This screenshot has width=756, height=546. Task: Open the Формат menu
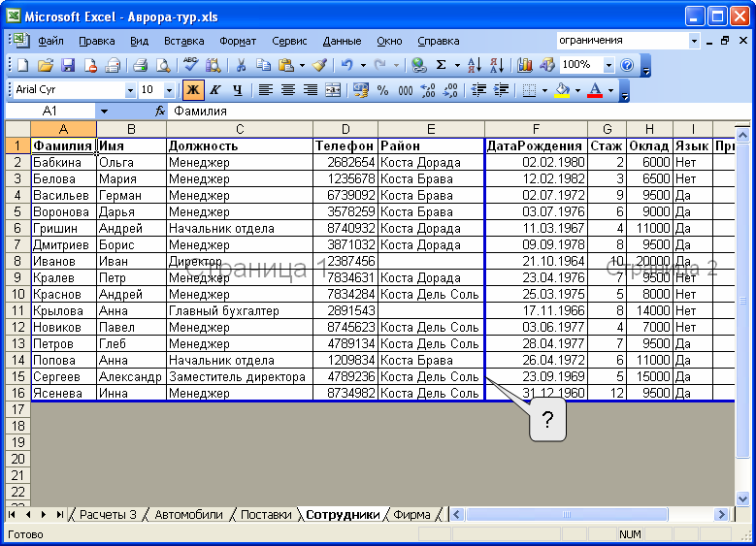click(238, 41)
